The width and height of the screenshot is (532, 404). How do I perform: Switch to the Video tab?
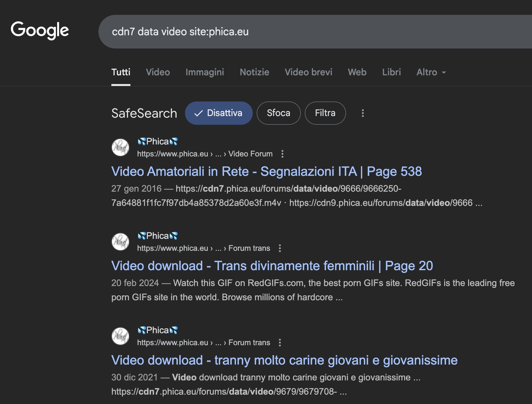158,72
